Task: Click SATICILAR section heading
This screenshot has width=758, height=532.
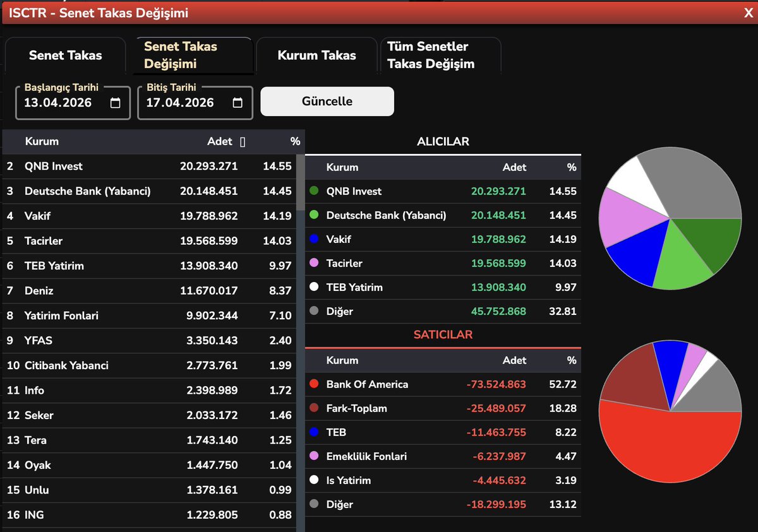Action: click(x=443, y=334)
